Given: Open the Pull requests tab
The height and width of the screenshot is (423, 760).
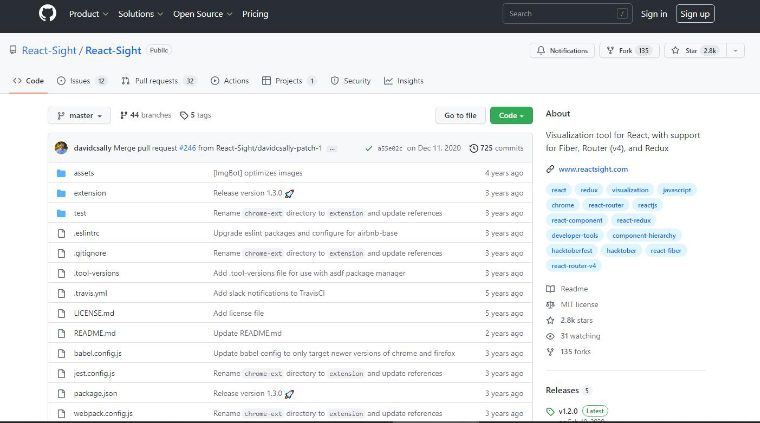Looking at the screenshot, I should pos(158,81).
